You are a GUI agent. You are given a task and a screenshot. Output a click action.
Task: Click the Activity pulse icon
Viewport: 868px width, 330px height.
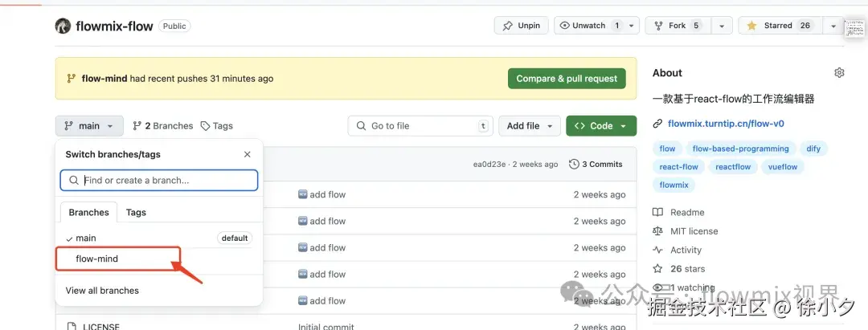point(658,250)
